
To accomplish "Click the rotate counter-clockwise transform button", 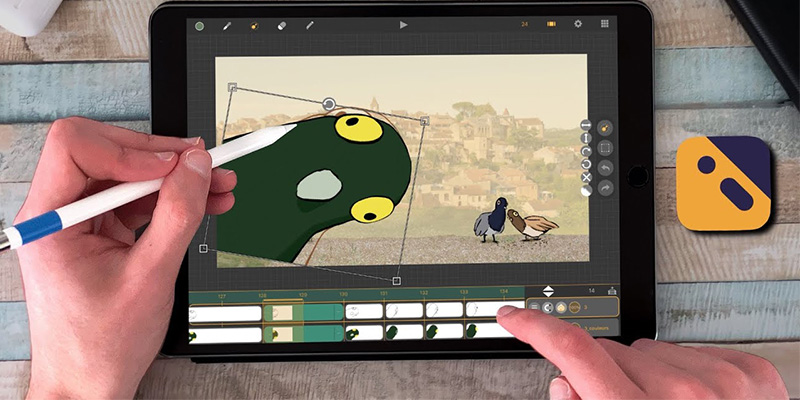I will pos(586,164).
